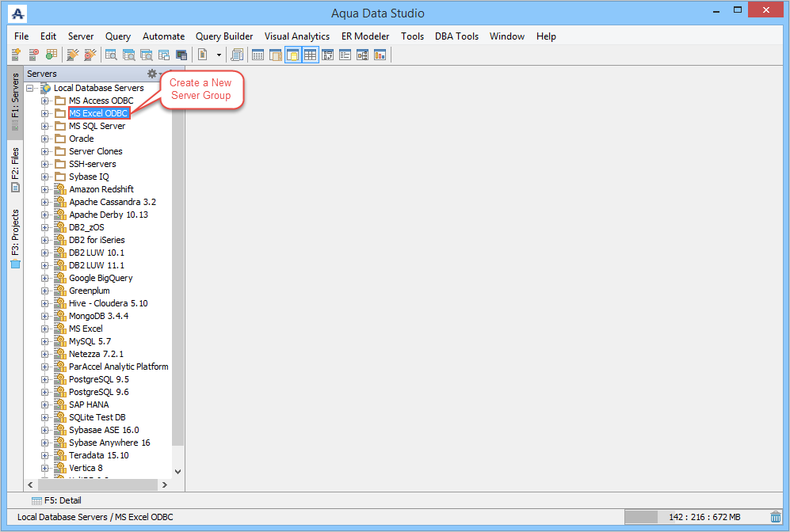790x532 pixels.
Task: Click the Aqua Data Studio logo icon
Action: coord(17,13)
